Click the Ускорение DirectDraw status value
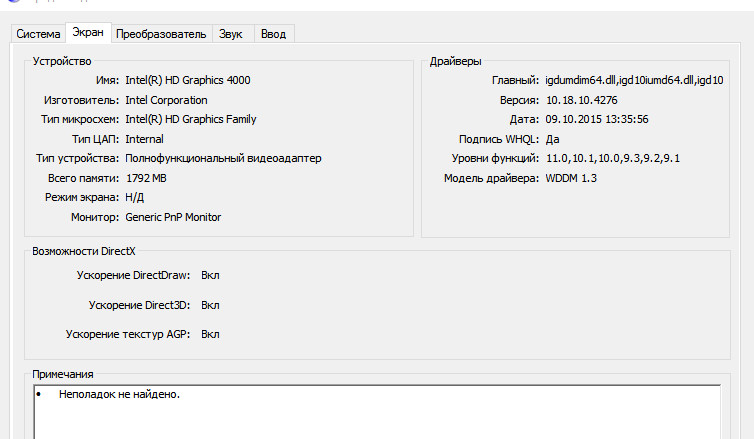The width and height of the screenshot is (754, 439). pos(210,274)
